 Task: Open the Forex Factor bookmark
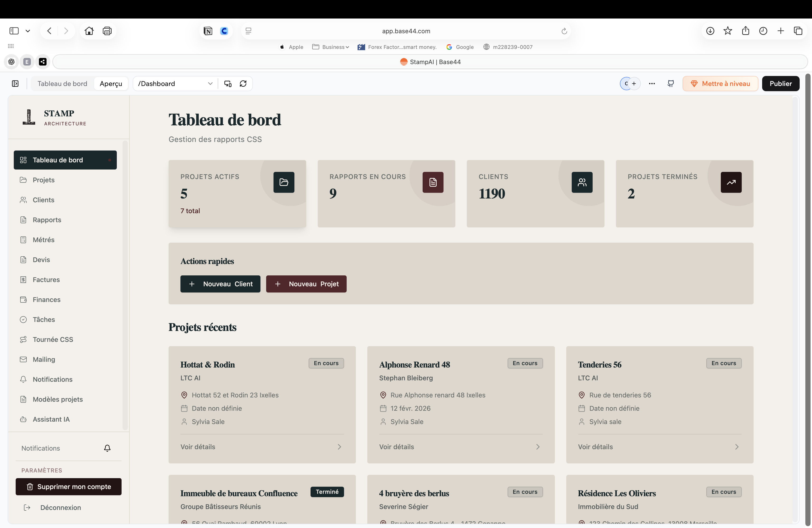tap(397, 47)
